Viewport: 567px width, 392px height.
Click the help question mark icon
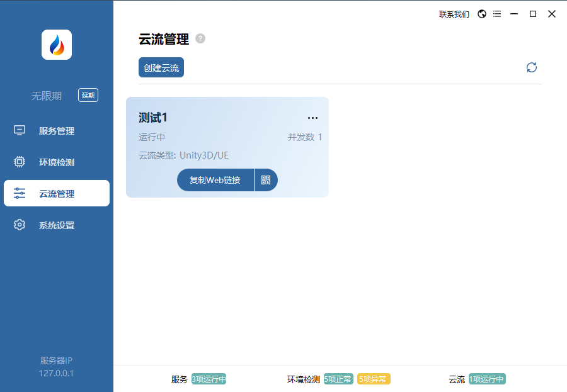coord(200,38)
